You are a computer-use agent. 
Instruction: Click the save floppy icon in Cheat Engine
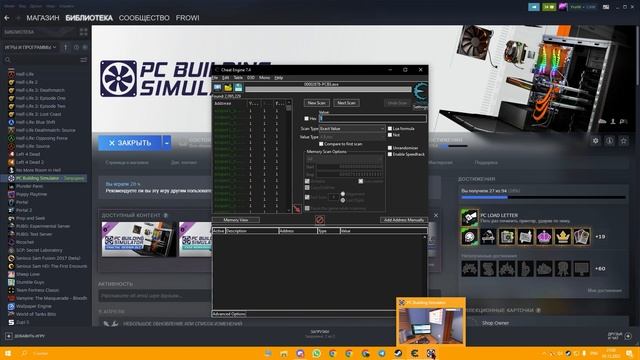pos(238,87)
